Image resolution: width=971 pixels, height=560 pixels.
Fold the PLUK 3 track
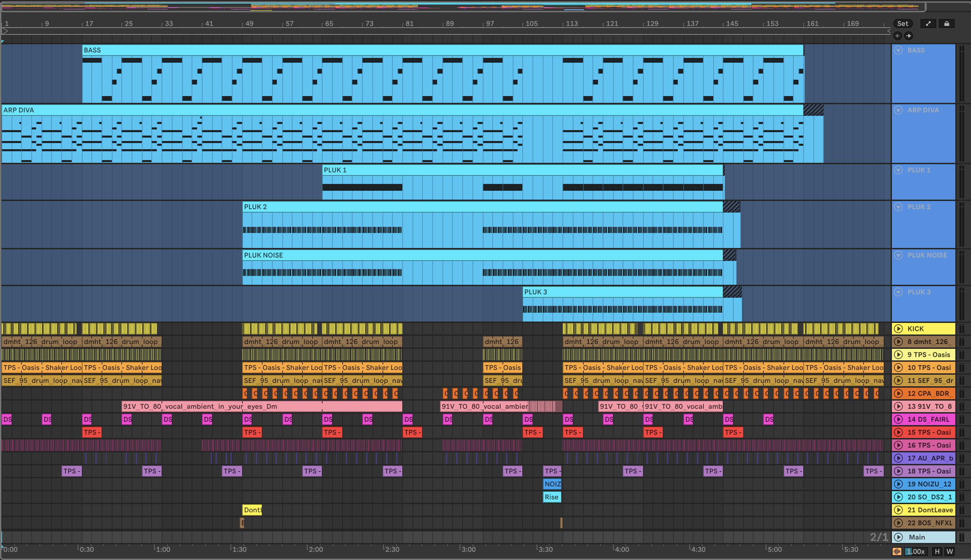click(898, 292)
